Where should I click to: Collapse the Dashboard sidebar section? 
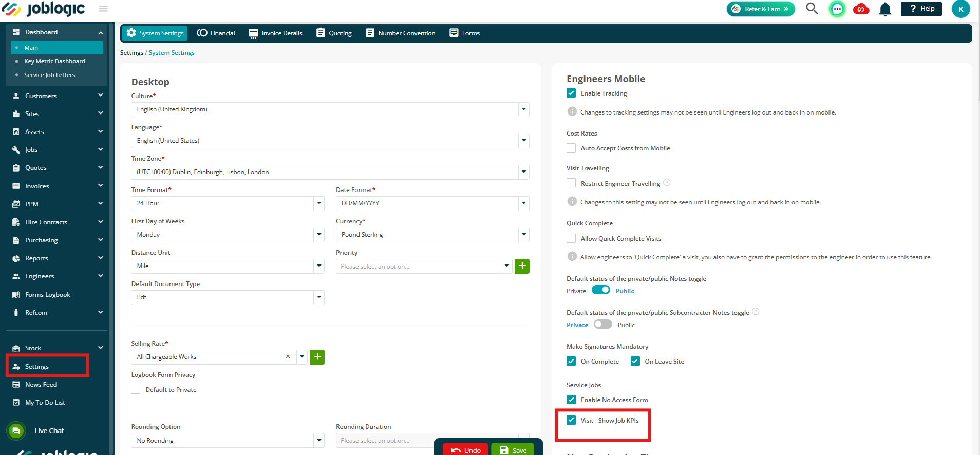click(x=101, y=32)
